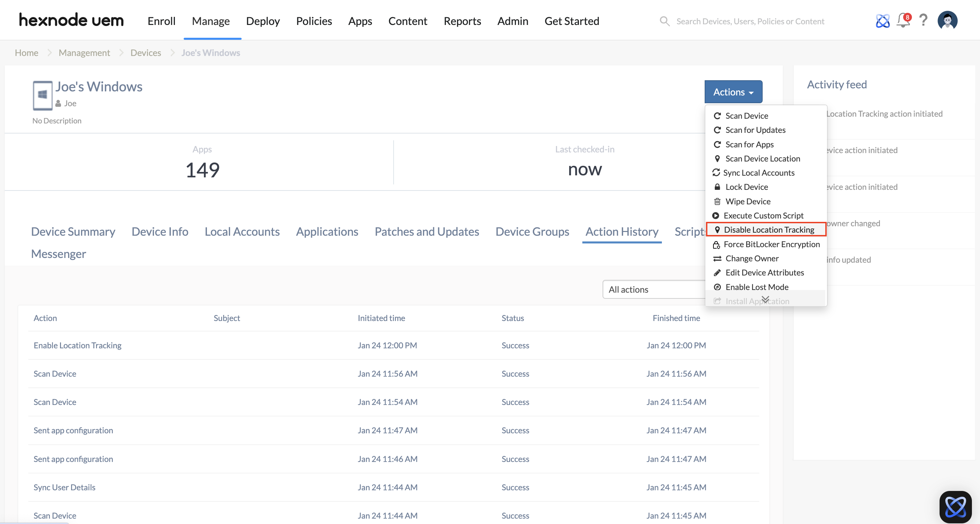Click the Windows device icon beside Joe's Windows

click(42, 95)
